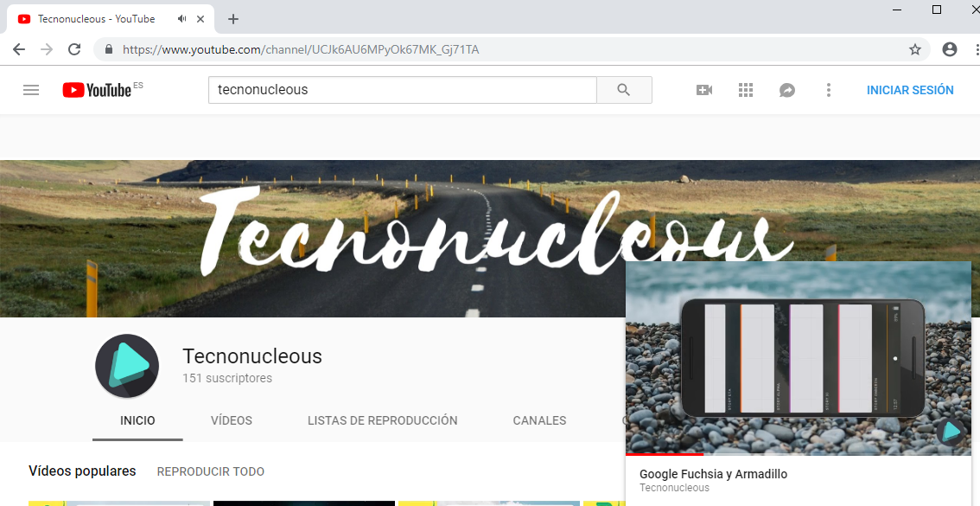Switch to the INICIO channel tab
This screenshot has width=980, height=506.
pyautogui.click(x=137, y=421)
